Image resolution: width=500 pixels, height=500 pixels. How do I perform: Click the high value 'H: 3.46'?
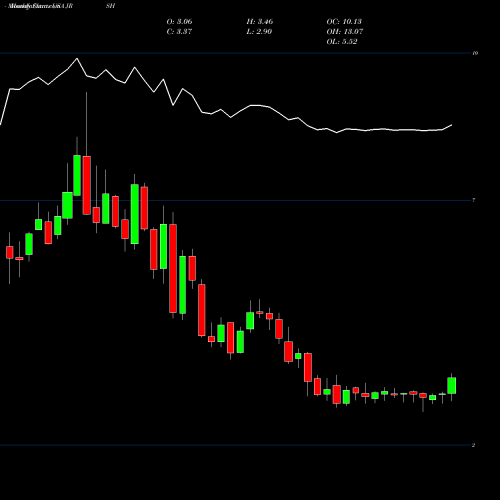[x=260, y=22]
